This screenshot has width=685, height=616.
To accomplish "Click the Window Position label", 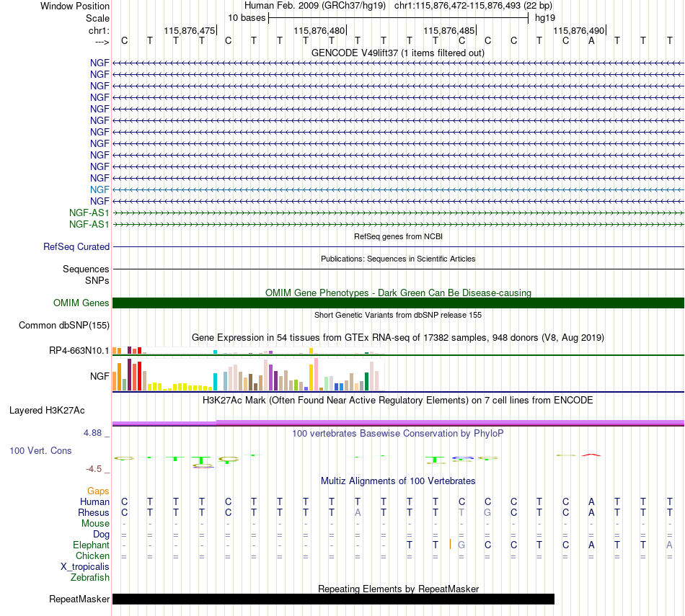I will coord(75,6).
